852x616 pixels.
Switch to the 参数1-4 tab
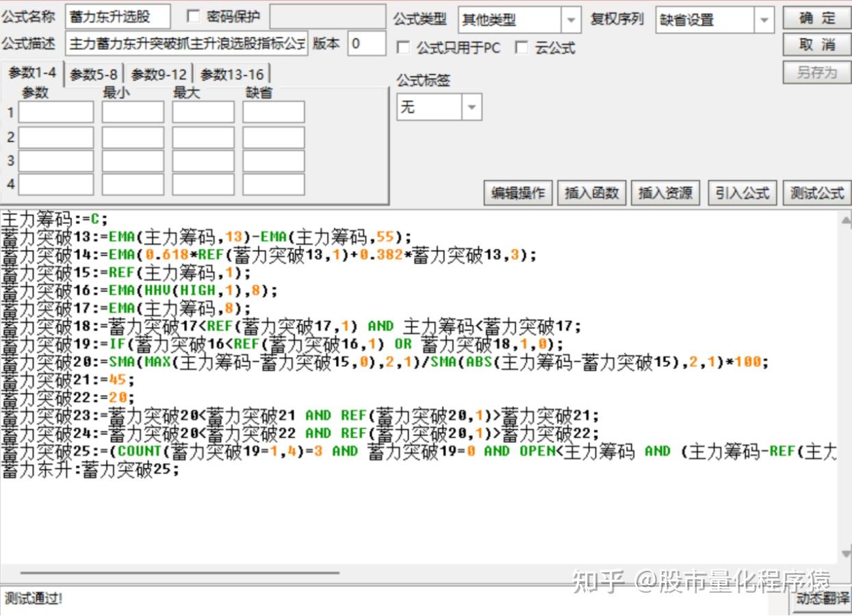[33, 73]
